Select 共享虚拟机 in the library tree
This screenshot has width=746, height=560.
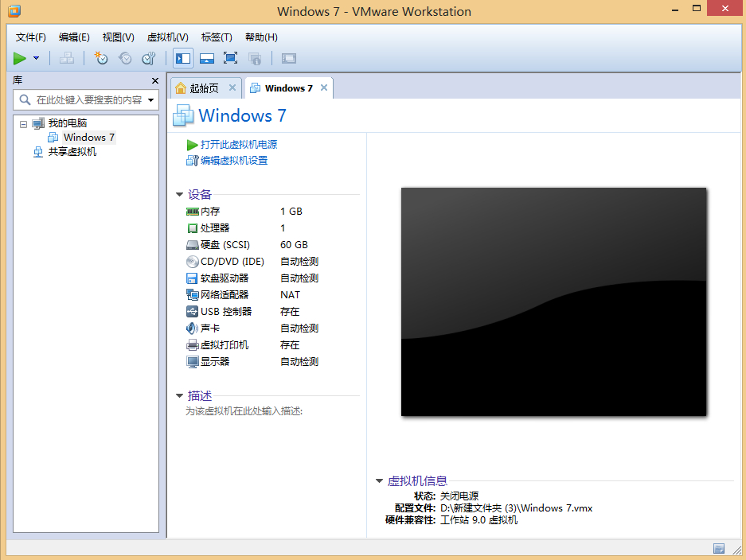click(x=72, y=152)
